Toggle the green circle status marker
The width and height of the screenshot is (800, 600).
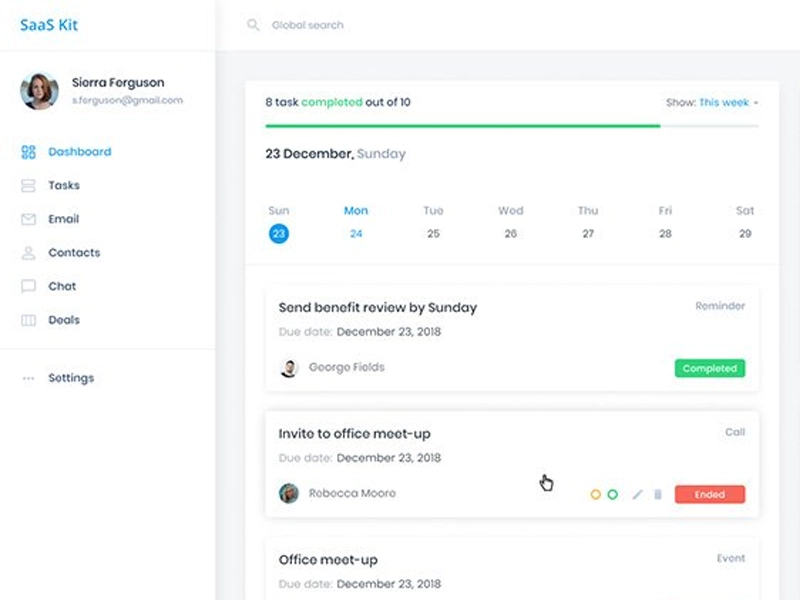click(612, 494)
